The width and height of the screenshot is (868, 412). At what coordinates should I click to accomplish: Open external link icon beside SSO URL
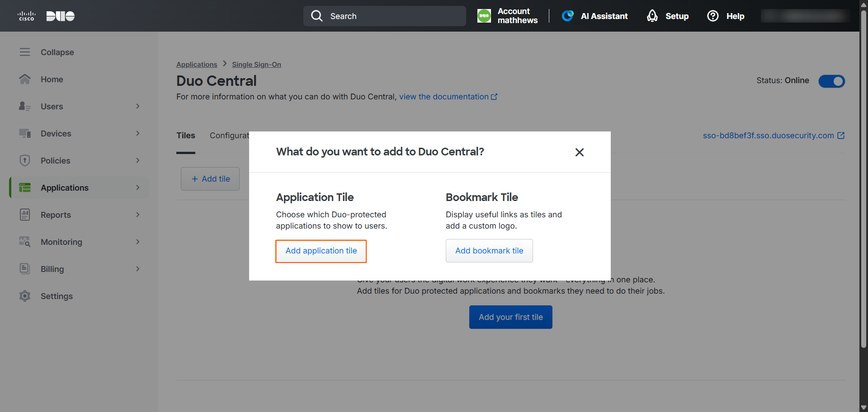point(841,136)
